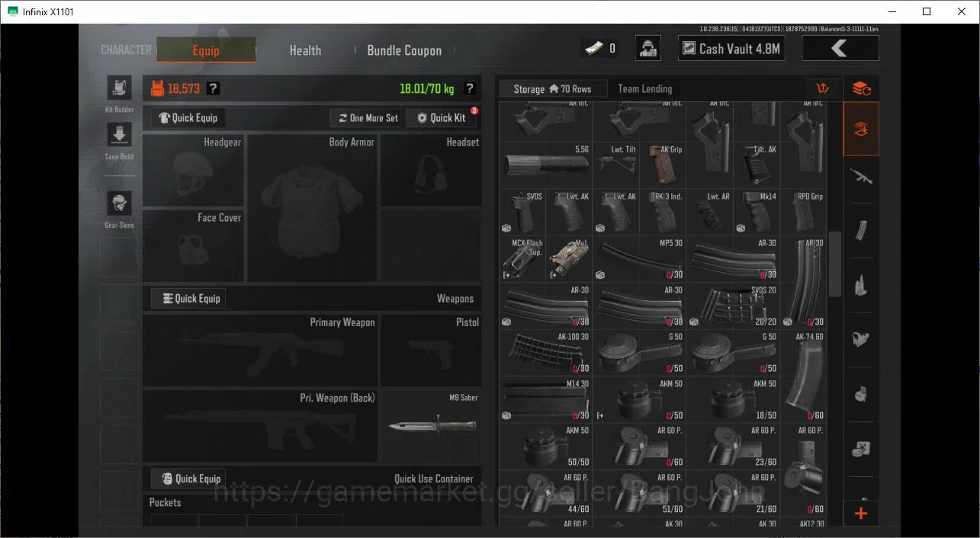
Task: Click the empty Pistol slot
Action: tap(431, 351)
